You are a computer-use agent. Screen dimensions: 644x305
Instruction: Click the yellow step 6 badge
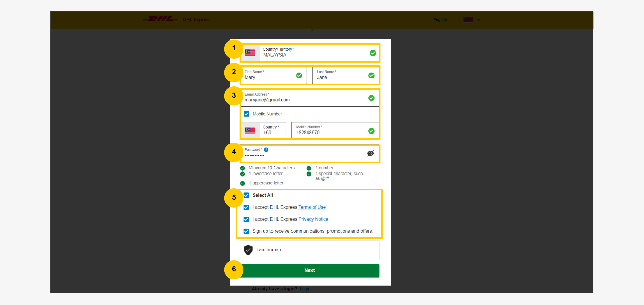pos(234,269)
